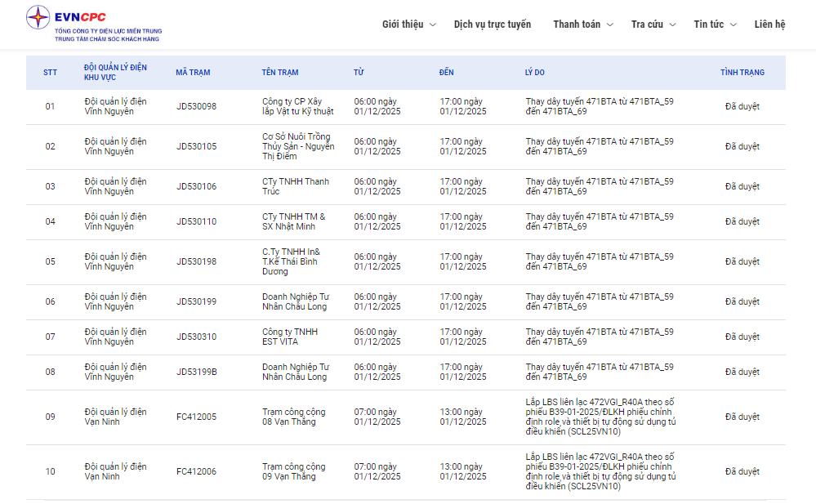Click the EVNCPC logo icon
Image resolution: width=816 pixels, height=504 pixels.
38,18
